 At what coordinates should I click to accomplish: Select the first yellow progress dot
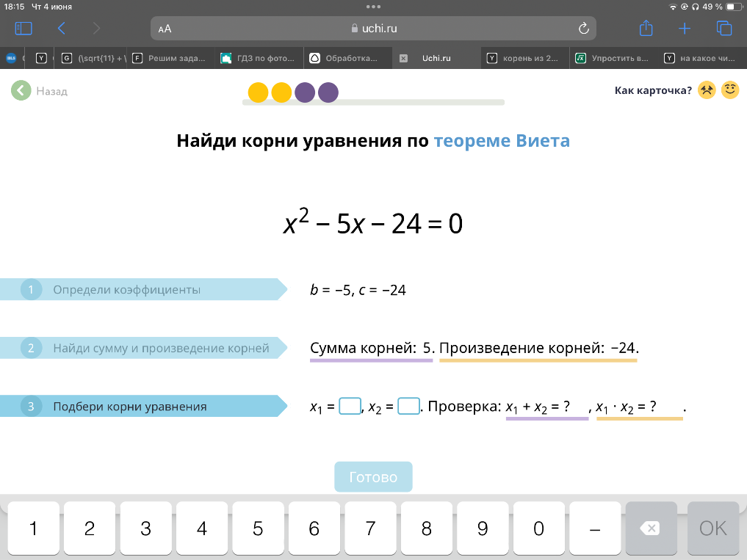click(259, 92)
